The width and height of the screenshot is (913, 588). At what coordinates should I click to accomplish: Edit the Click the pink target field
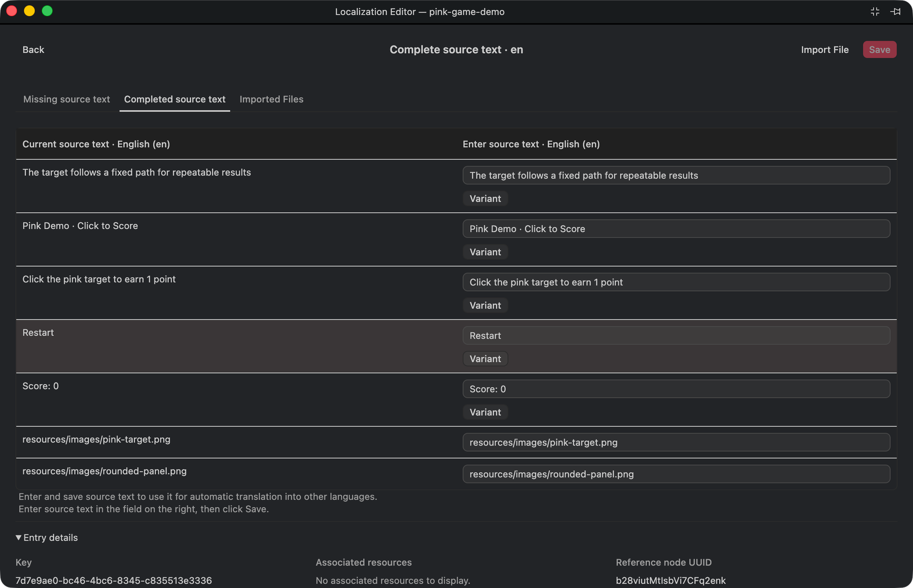click(x=676, y=282)
